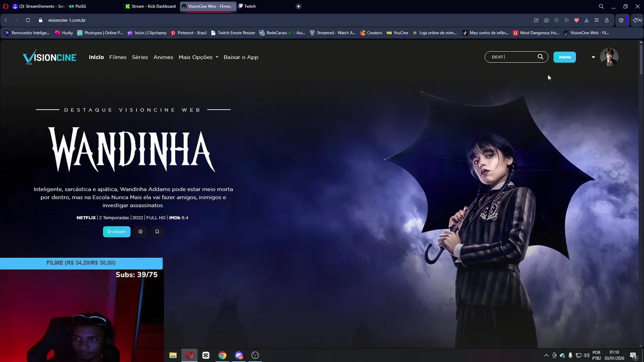Save Wandinha with the bookmark icon
Viewport: 644px width, 362px height.
pos(157,232)
